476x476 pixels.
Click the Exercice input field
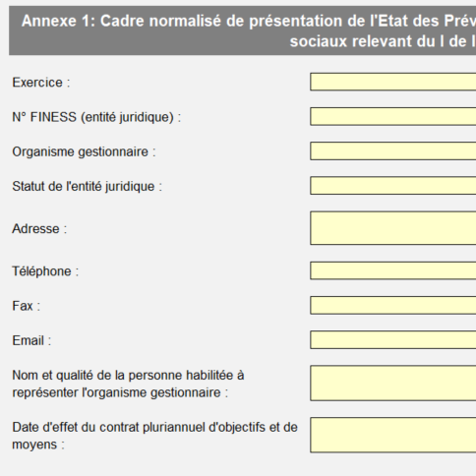(x=393, y=82)
